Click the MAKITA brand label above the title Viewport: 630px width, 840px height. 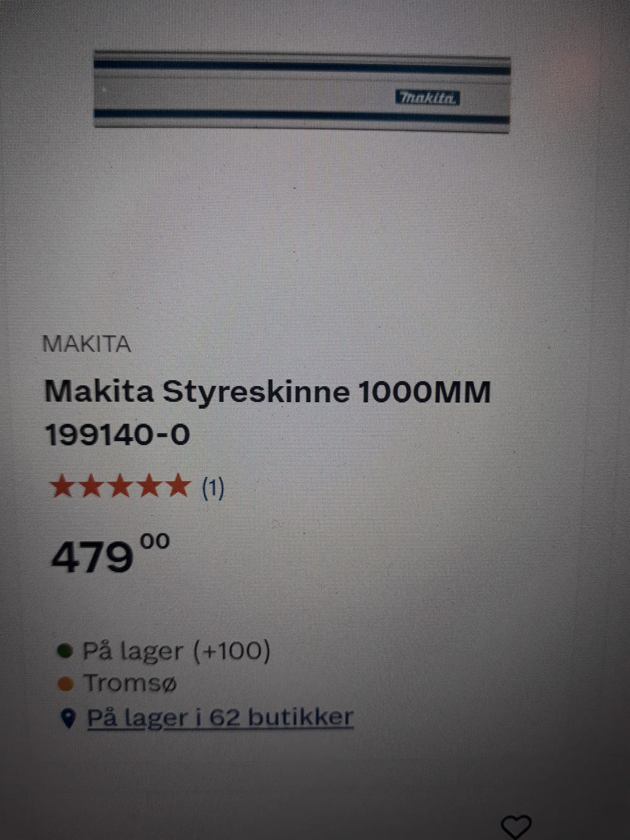point(87,344)
